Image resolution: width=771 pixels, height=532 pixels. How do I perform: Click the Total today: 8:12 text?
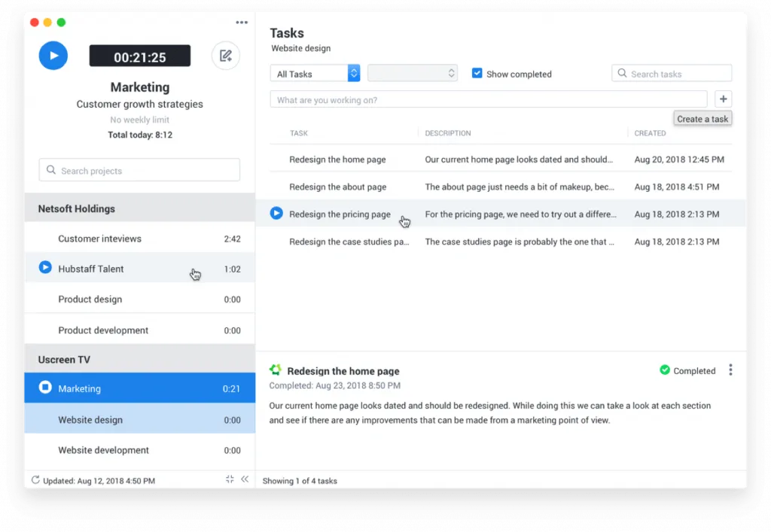(x=140, y=135)
